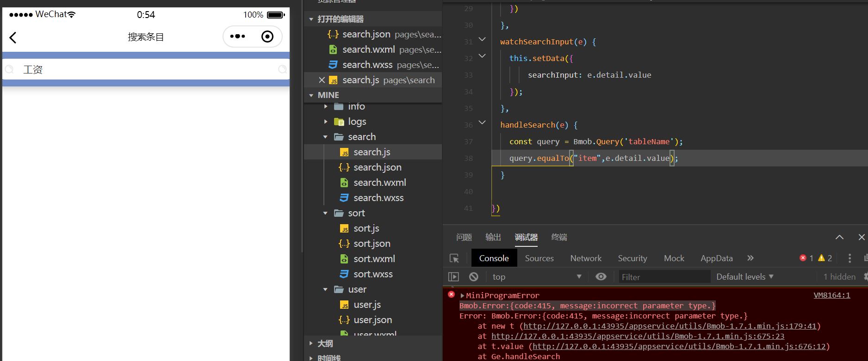Open sort.json file

pos(372,244)
